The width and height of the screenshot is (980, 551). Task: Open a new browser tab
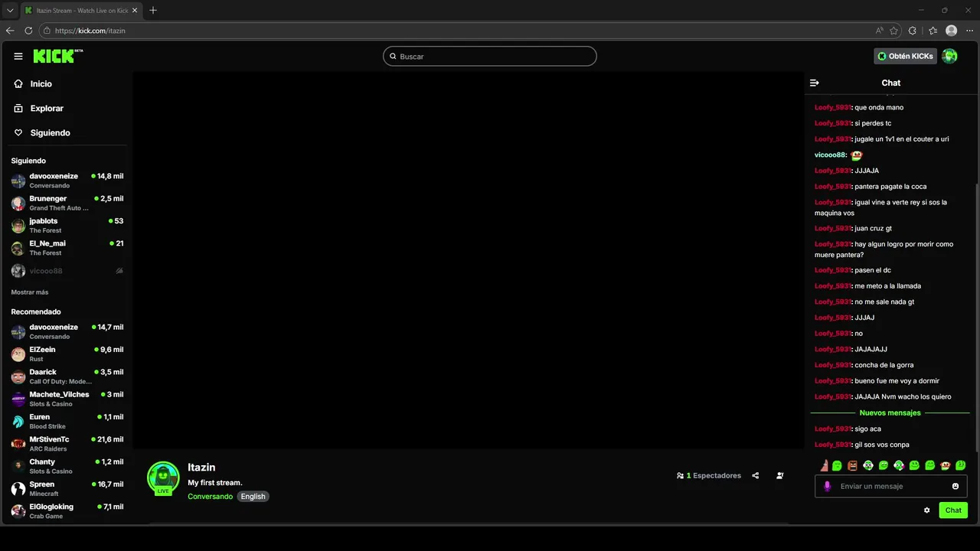[x=153, y=11]
